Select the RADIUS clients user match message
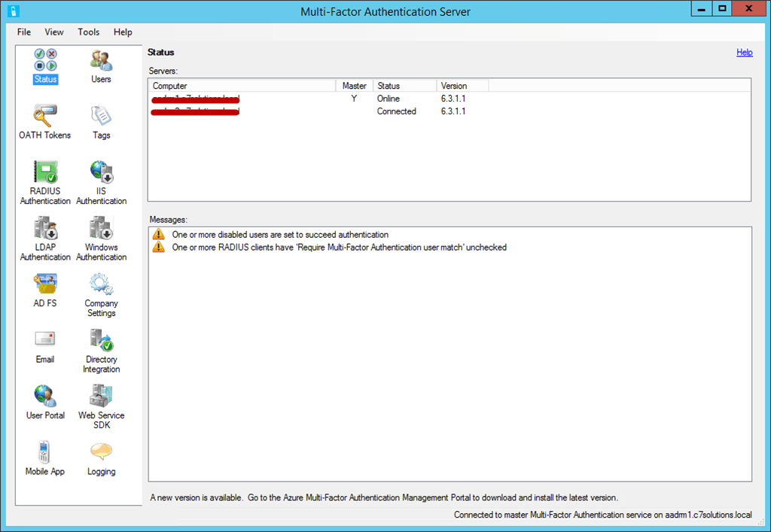The height and width of the screenshot is (532, 771). [x=340, y=247]
